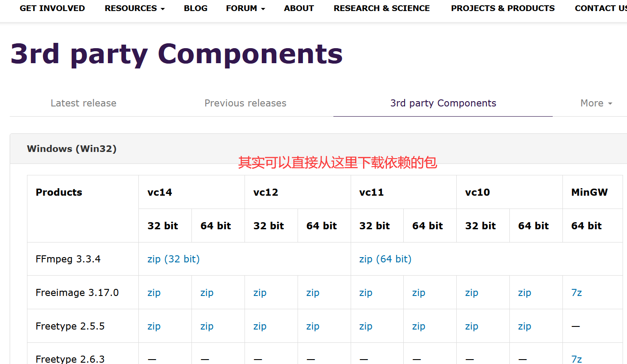Download Freetype 2.5.5 vc11 32 bit zip
This screenshot has height=364, width=627.
pyautogui.click(x=366, y=326)
